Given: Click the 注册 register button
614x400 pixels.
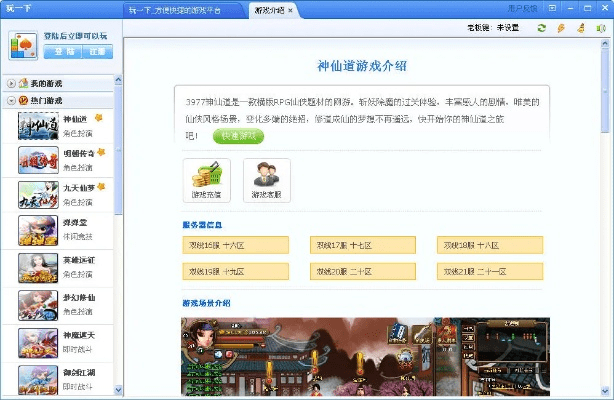Looking at the screenshot, I should (x=98, y=52).
